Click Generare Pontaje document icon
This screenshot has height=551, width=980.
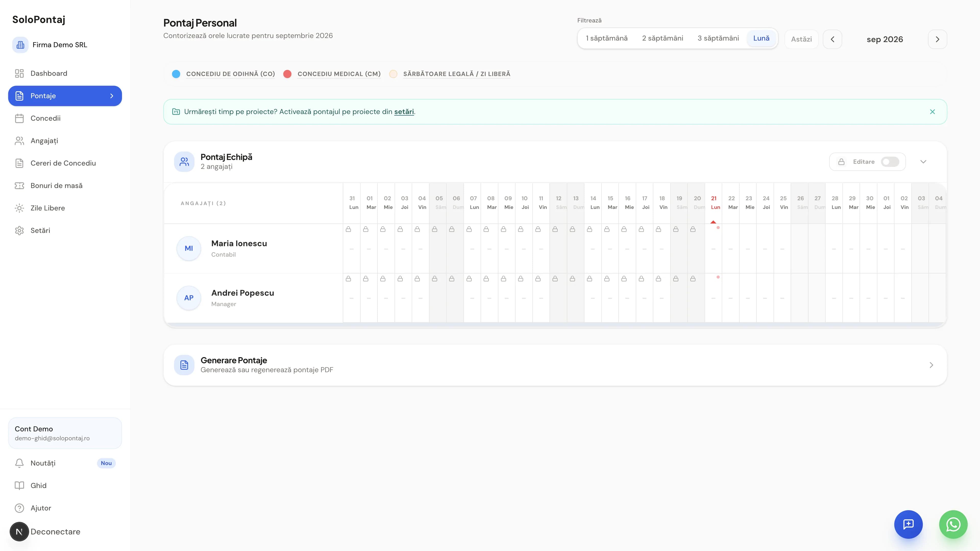184,365
